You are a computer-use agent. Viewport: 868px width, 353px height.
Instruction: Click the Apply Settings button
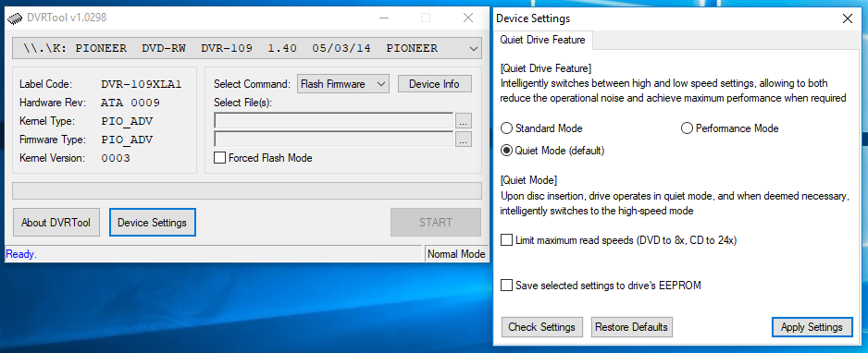(x=812, y=327)
